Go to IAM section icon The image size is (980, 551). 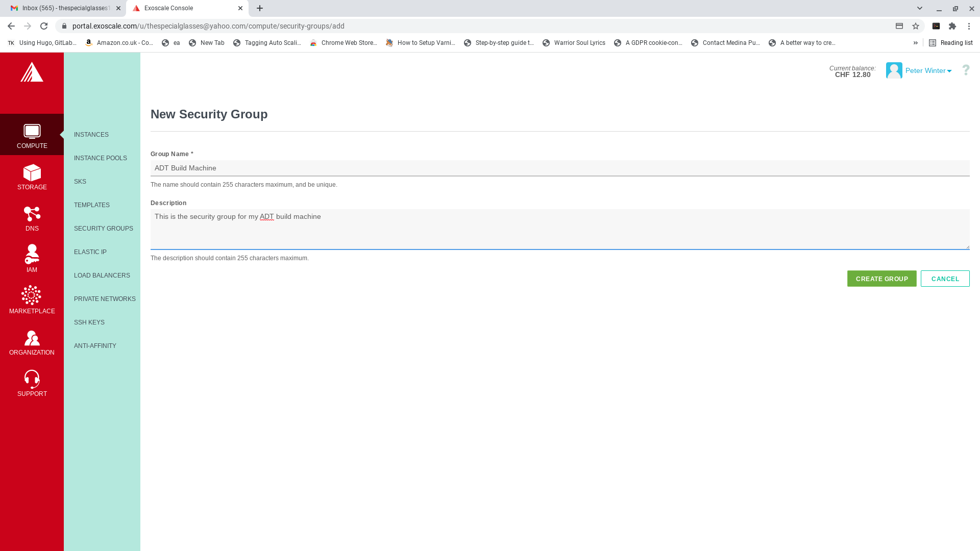point(32,255)
